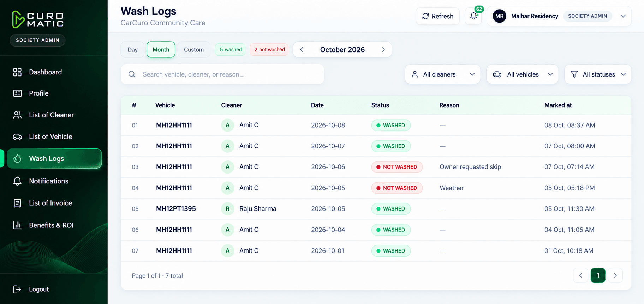
Task: Open List of Vehicle page
Action: tap(54, 136)
